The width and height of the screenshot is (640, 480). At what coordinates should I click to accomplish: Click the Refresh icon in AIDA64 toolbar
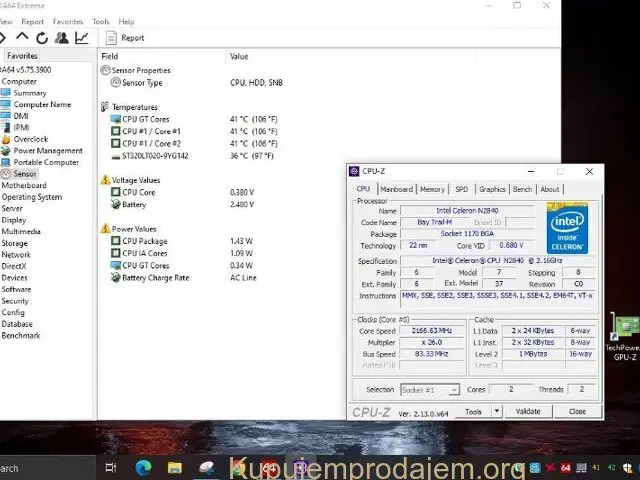(41, 38)
